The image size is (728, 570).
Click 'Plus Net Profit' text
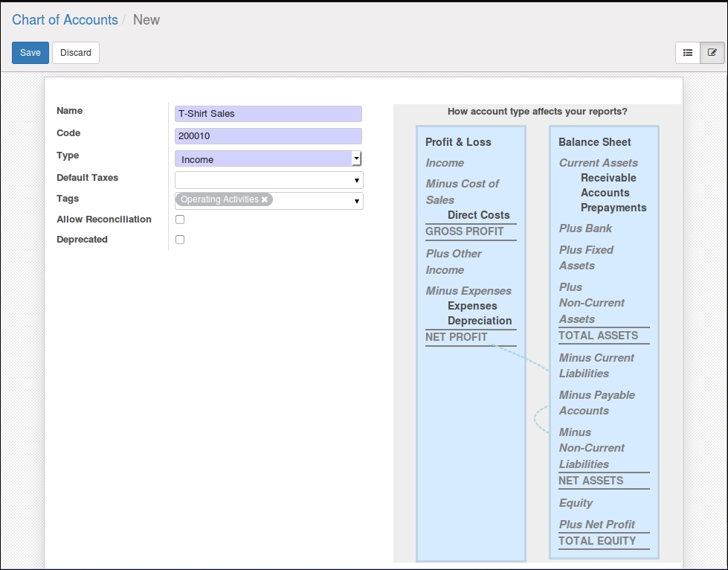pyautogui.click(x=596, y=525)
